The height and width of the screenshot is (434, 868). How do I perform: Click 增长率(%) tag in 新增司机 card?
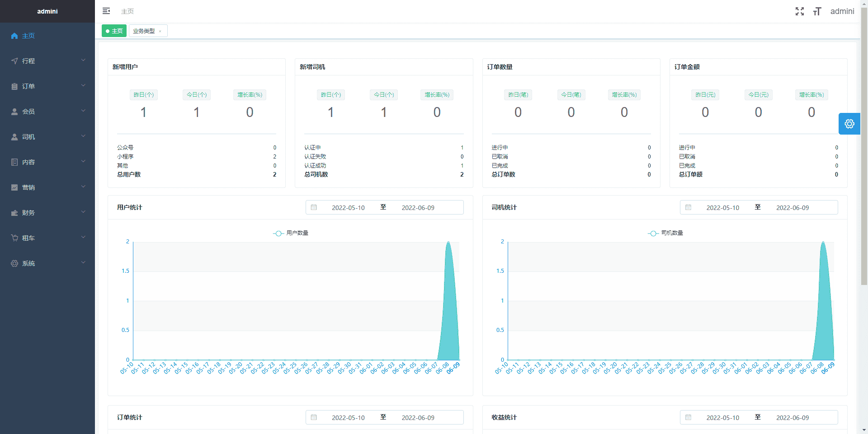click(437, 95)
